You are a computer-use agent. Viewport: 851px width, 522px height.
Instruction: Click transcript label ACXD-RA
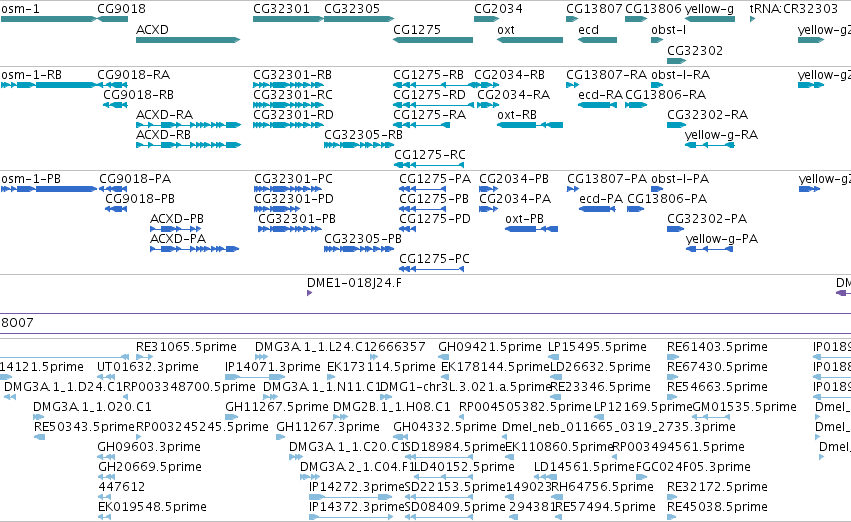pos(164,115)
